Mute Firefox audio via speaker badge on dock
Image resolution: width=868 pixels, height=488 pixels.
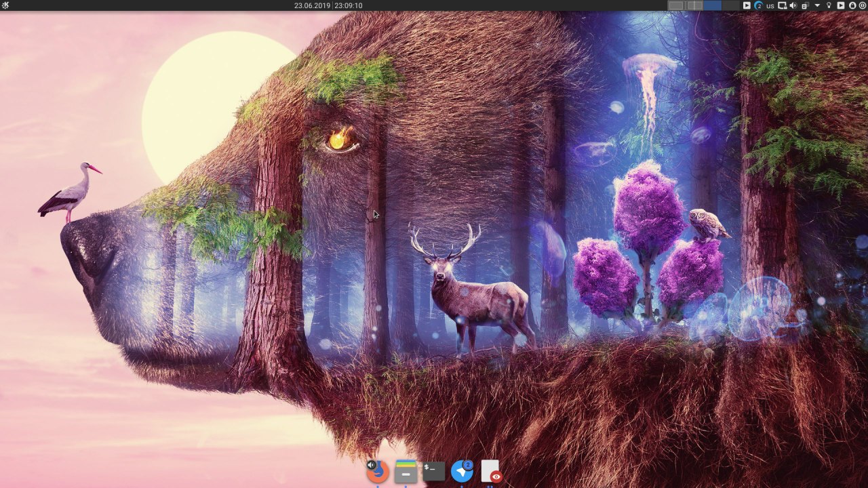[371, 465]
